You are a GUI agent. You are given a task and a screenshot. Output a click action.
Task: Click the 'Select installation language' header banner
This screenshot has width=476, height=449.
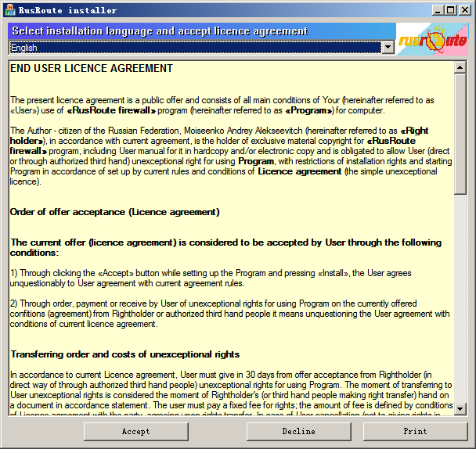[x=160, y=31]
